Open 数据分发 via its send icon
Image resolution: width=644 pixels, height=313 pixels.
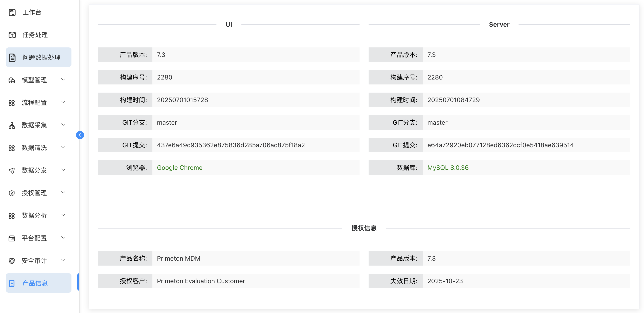pyautogui.click(x=12, y=170)
